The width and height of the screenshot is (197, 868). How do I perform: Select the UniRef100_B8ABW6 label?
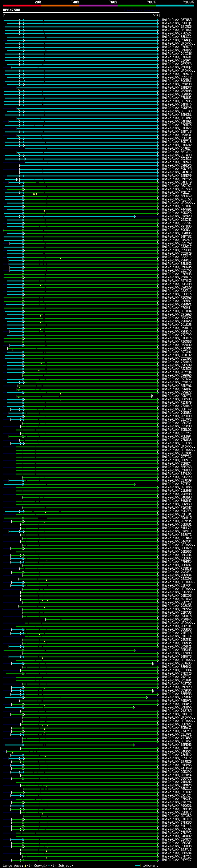click(x=177, y=94)
